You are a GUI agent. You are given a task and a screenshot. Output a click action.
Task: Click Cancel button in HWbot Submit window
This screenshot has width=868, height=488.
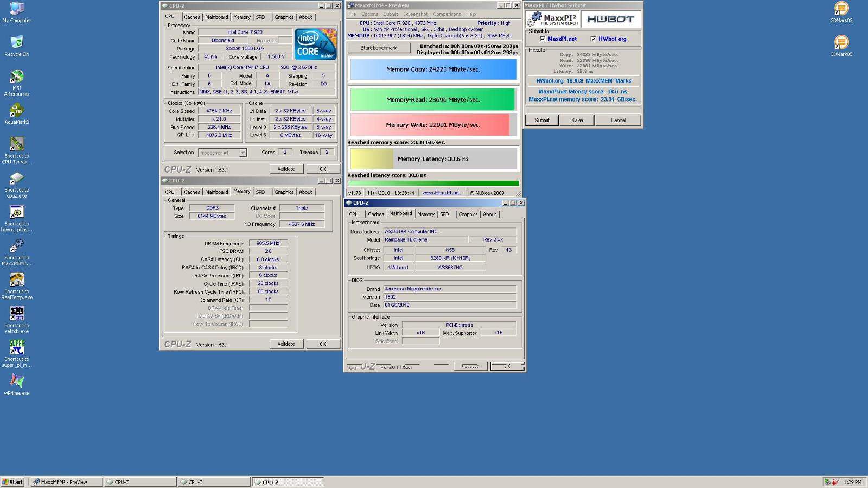coord(618,120)
